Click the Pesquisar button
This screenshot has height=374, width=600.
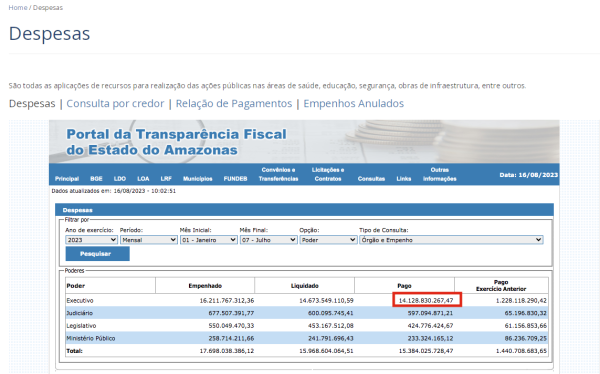pos(98,254)
